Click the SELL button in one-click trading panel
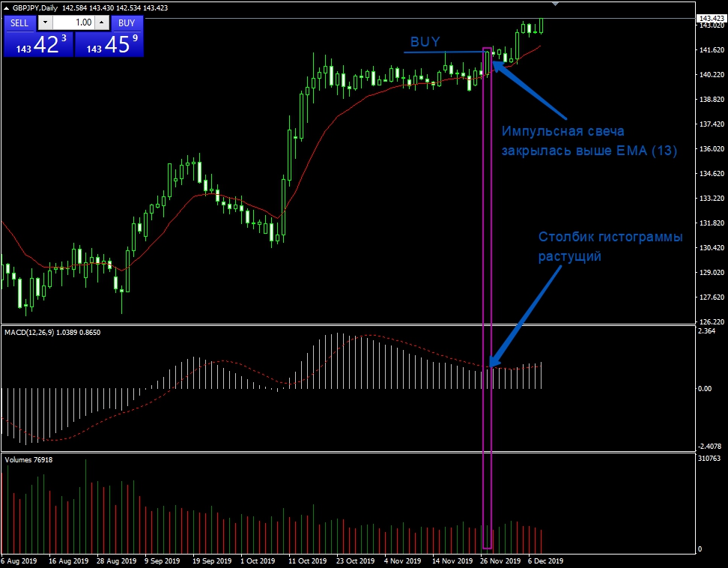 point(19,22)
